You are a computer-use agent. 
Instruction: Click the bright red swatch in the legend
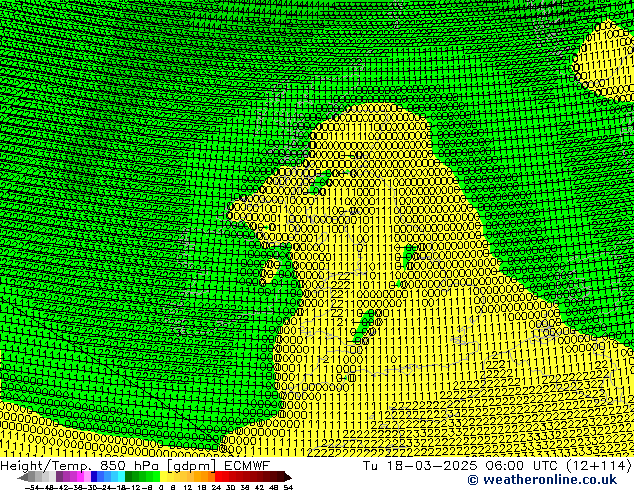(219, 477)
